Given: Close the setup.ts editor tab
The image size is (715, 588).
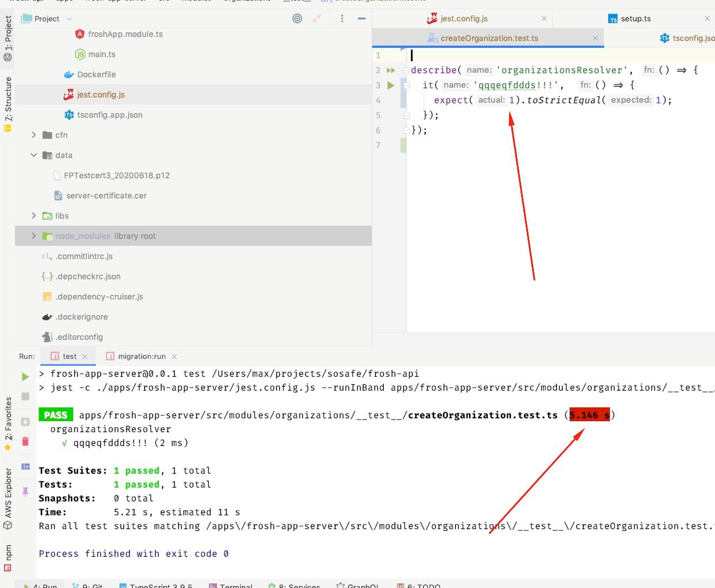Looking at the screenshot, I should pyautogui.click(x=707, y=18).
